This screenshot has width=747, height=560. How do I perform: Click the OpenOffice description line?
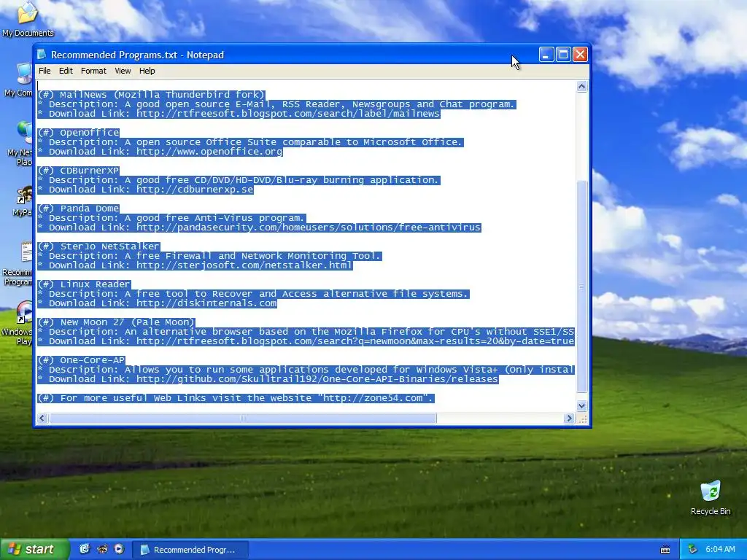pos(250,142)
